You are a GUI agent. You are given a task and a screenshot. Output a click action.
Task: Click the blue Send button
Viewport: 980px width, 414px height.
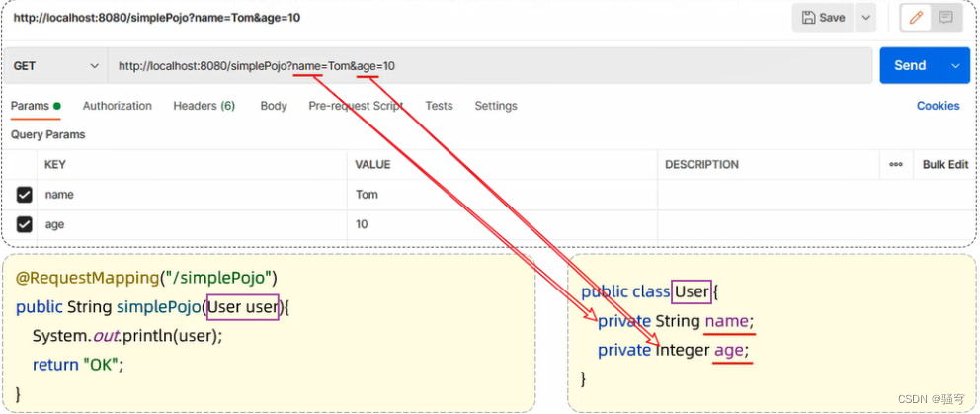click(x=910, y=65)
